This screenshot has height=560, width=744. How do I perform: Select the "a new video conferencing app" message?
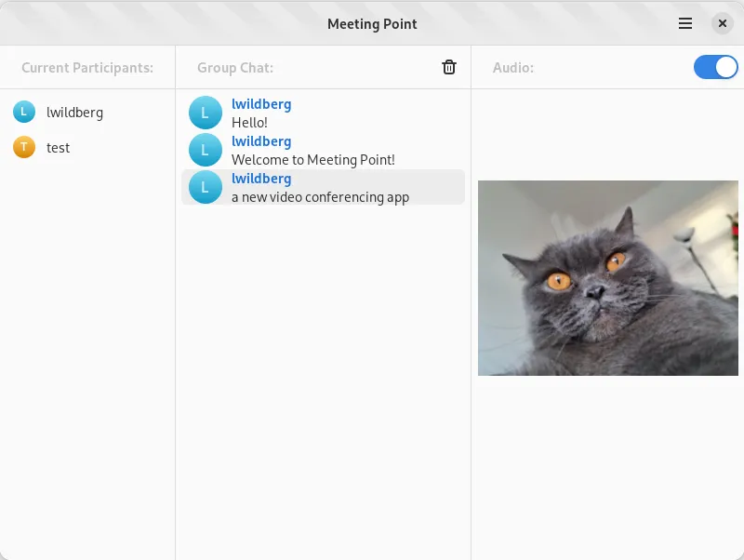click(320, 197)
